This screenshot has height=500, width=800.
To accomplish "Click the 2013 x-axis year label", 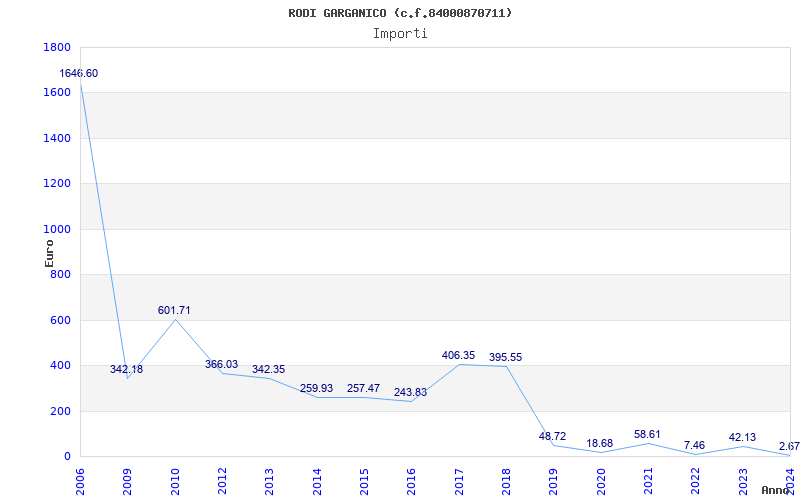I will (269, 482).
